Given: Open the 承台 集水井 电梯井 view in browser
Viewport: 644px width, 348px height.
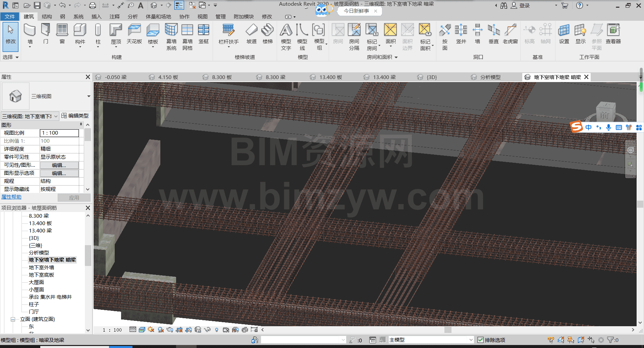Looking at the screenshot, I should tap(50, 297).
